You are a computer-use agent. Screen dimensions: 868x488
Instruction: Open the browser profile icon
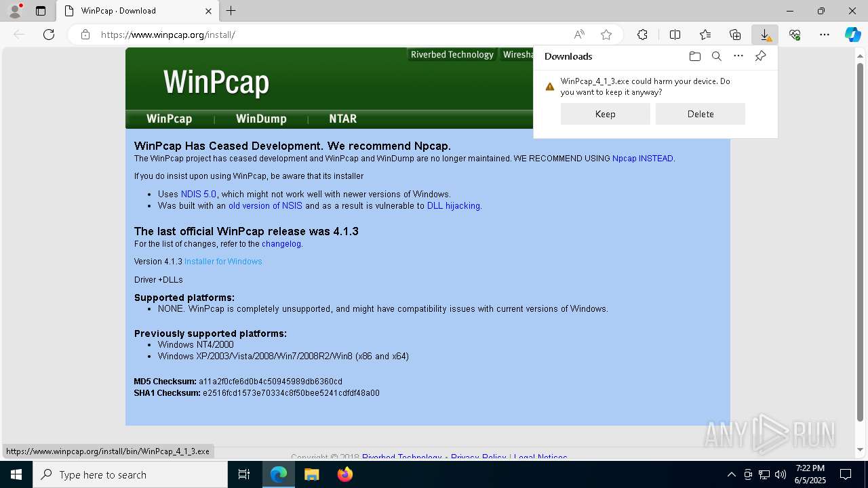point(15,11)
